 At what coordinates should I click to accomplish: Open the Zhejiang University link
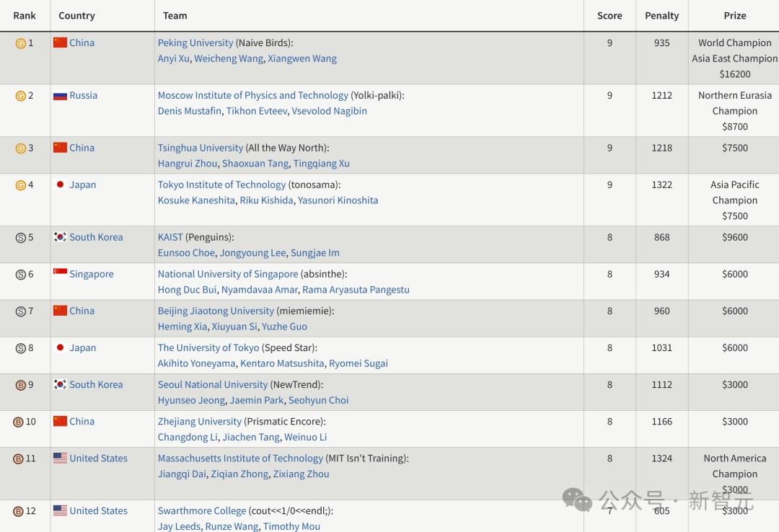pyautogui.click(x=199, y=422)
